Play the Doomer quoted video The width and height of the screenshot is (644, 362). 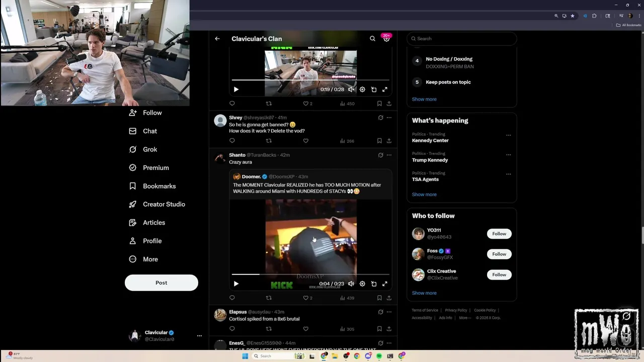[x=236, y=284]
